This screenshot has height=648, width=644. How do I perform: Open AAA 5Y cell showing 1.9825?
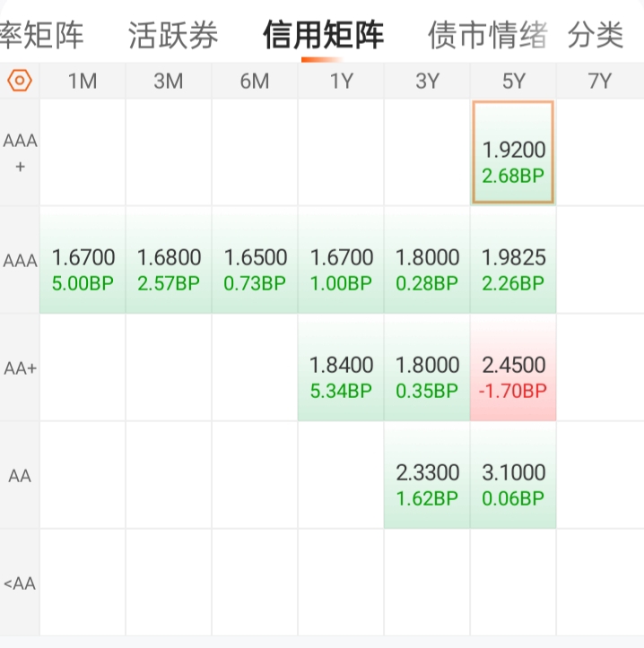click(x=513, y=260)
